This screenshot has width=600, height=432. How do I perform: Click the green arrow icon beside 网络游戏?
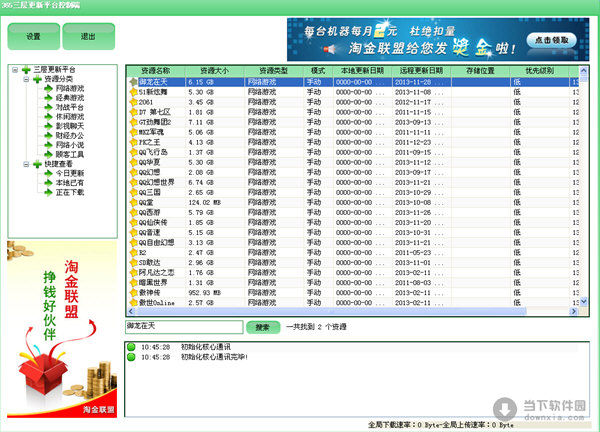pyautogui.click(x=48, y=88)
